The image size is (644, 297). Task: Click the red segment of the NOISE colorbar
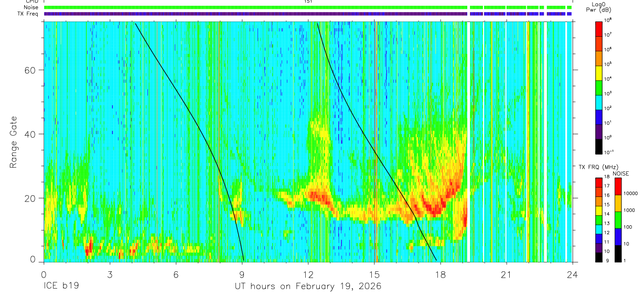point(618,186)
